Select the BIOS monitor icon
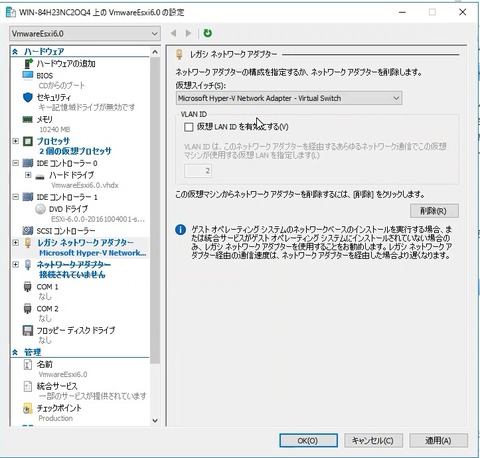The height and width of the screenshot is (458, 480). tap(28, 75)
